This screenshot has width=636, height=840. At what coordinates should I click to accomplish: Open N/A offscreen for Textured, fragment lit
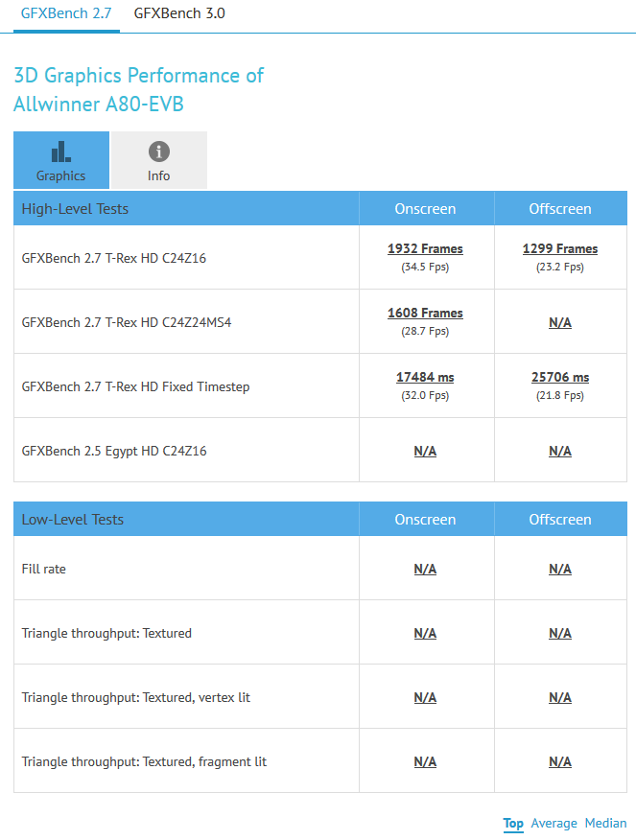(x=560, y=761)
